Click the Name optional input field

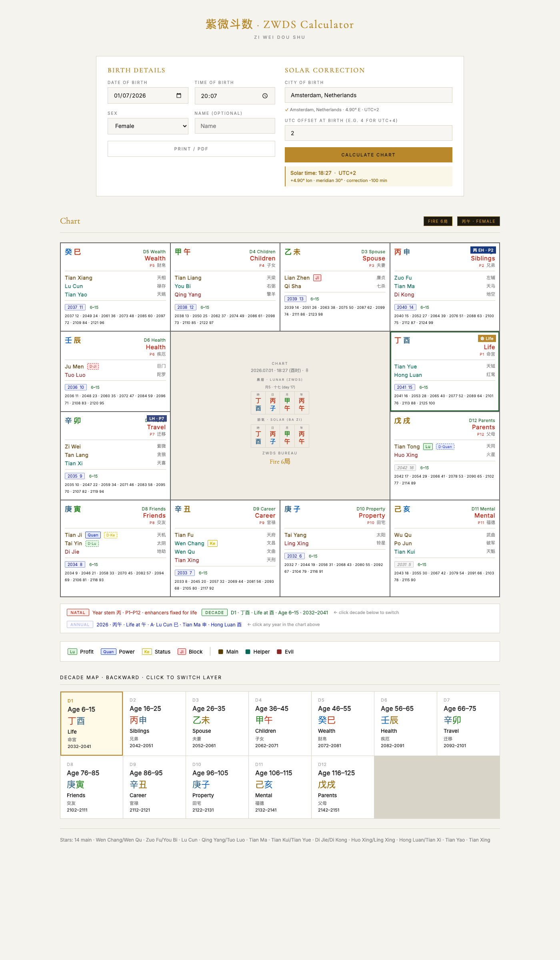click(x=235, y=126)
